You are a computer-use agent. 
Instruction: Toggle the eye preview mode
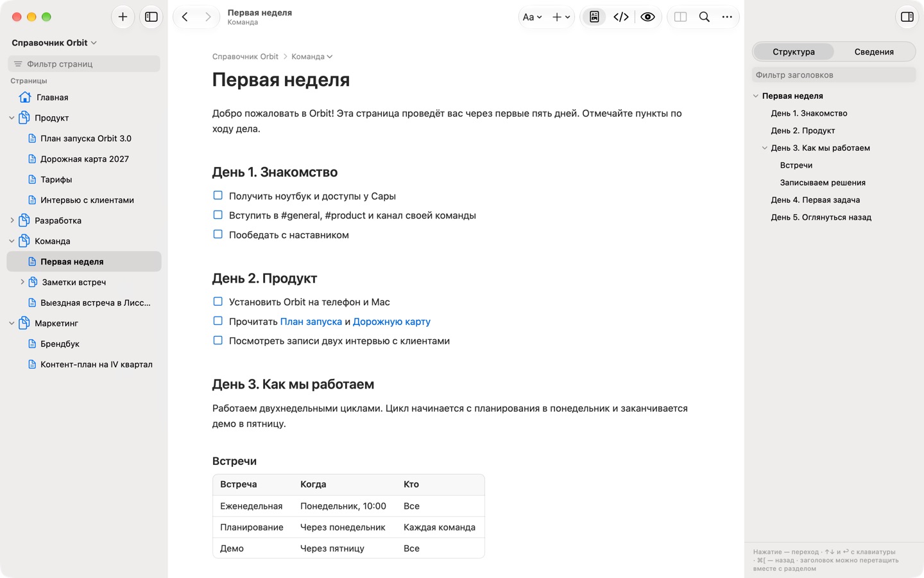point(647,17)
